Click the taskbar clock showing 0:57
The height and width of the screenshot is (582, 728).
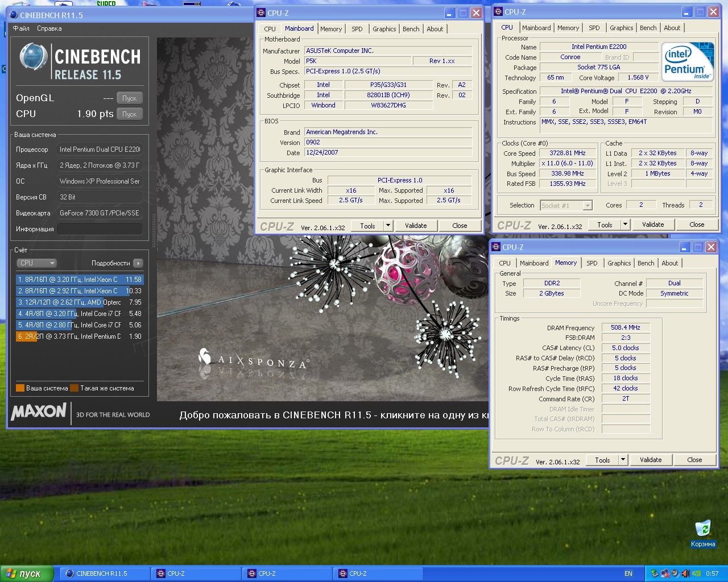(x=712, y=573)
